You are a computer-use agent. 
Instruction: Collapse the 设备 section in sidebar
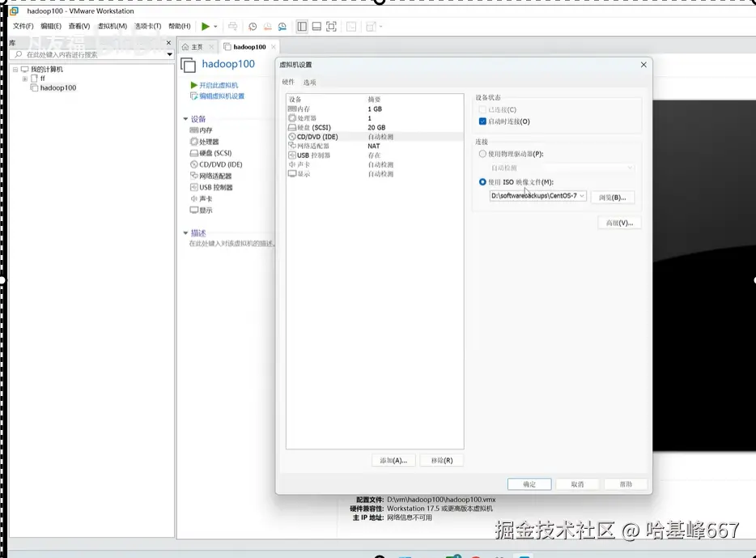coord(186,118)
